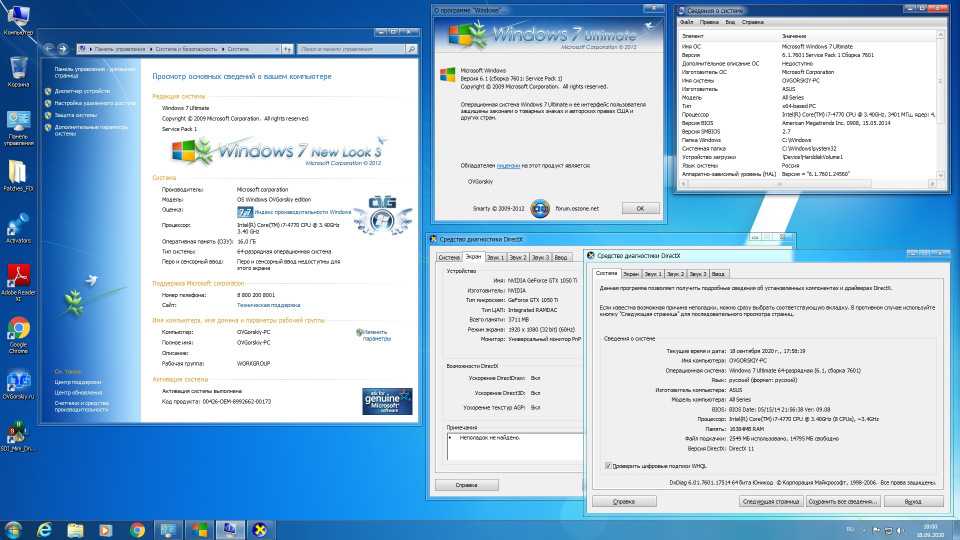Click Следующая страница button in DirectX
Image resolution: width=960 pixels, height=540 pixels.
pyautogui.click(x=771, y=501)
